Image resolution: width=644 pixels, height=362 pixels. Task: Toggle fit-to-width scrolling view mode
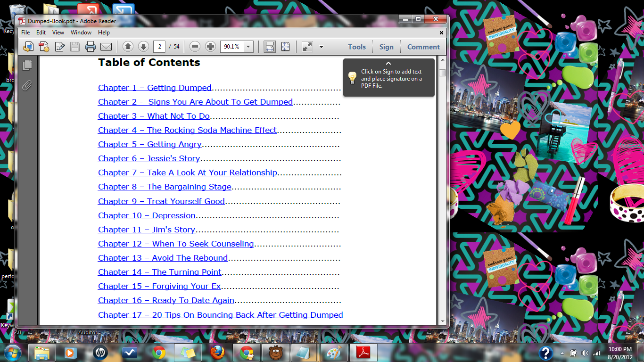270,47
